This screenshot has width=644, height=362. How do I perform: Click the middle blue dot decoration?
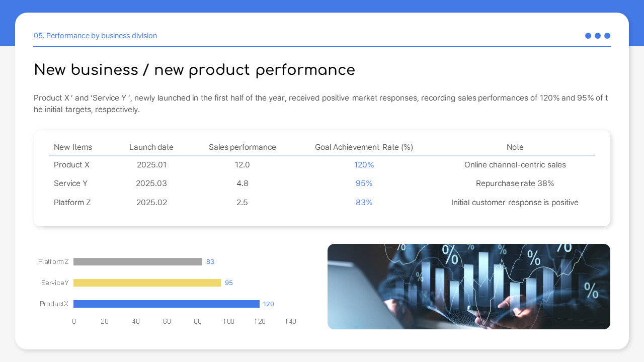click(x=598, y=36)
